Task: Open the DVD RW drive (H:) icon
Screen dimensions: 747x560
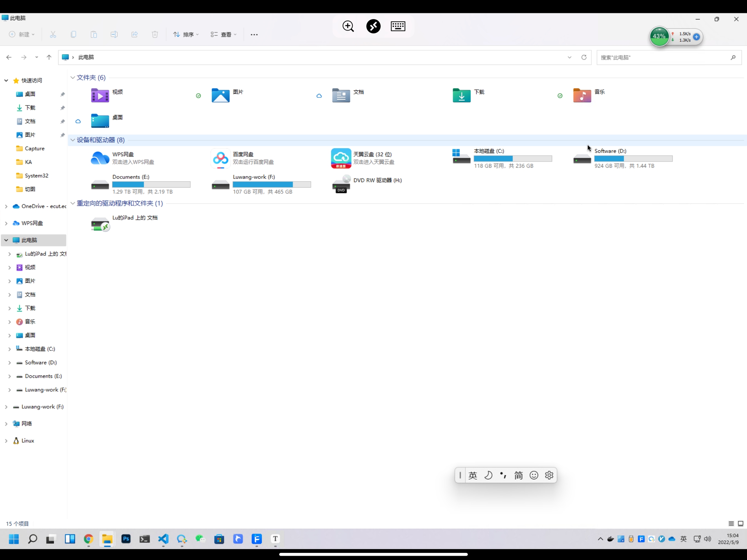Action: click(x=341, y=184)
